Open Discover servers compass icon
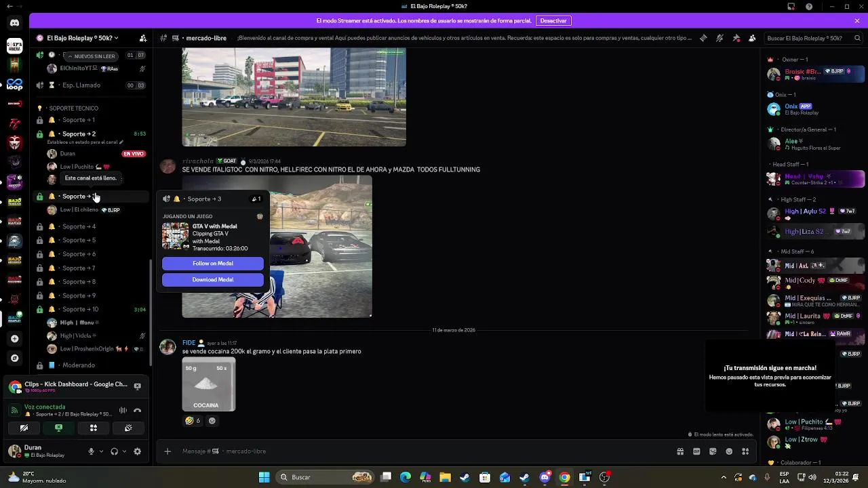 pos(14,358)
